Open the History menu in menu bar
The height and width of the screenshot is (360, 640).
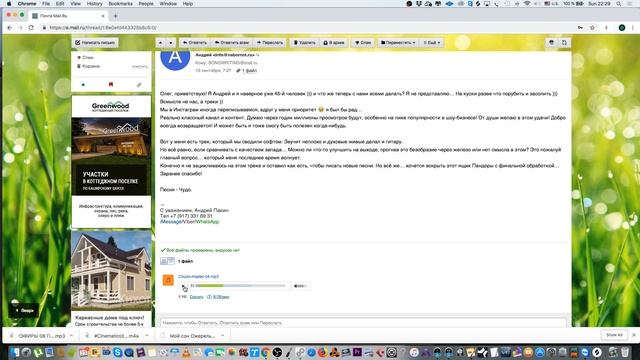click(x=94, y=4)
